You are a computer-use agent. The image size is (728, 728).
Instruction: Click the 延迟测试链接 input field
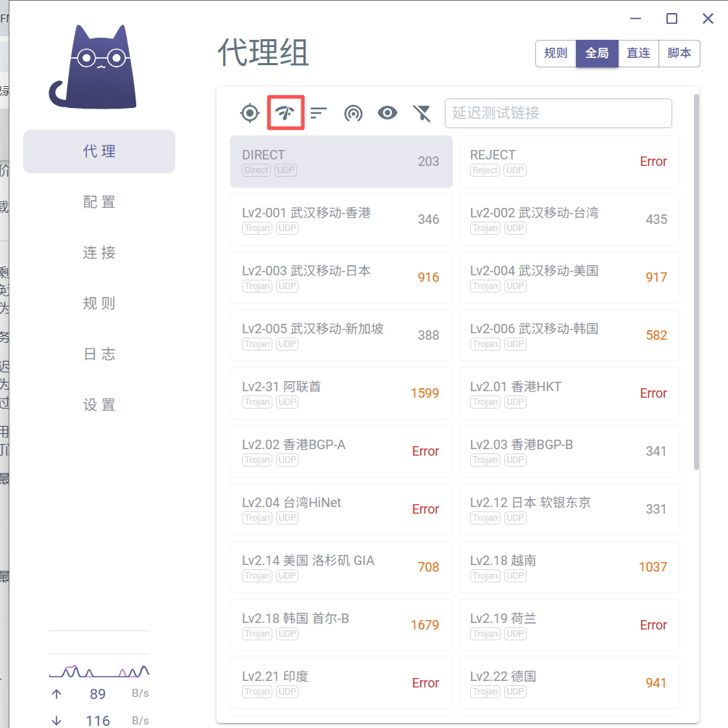(x=558, y=113)
